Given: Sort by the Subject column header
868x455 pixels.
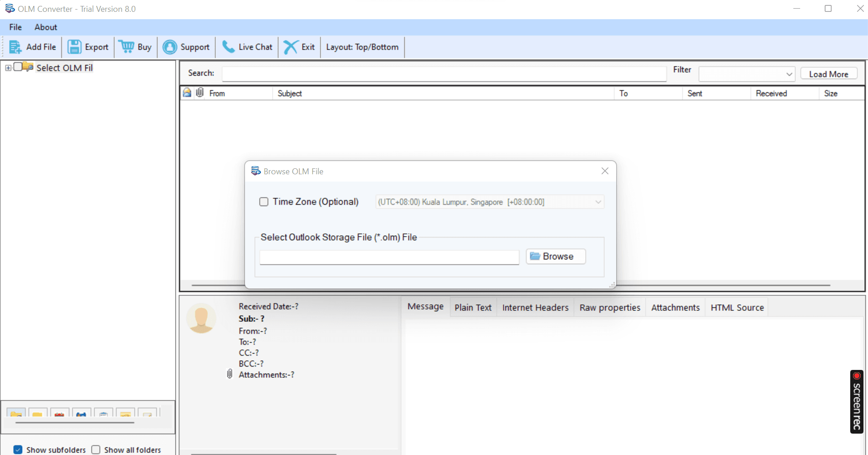Looking at the screenshot, I should click(x=443, y=93).
